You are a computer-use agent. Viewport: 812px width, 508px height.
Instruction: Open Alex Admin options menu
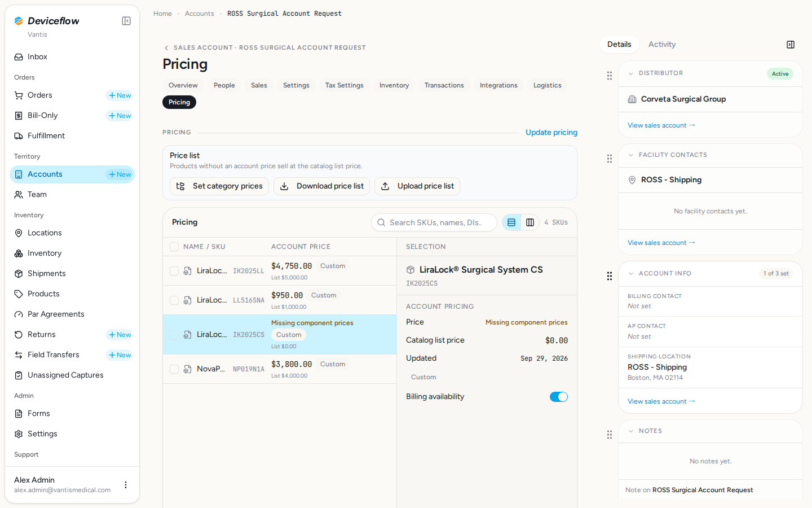126,485
